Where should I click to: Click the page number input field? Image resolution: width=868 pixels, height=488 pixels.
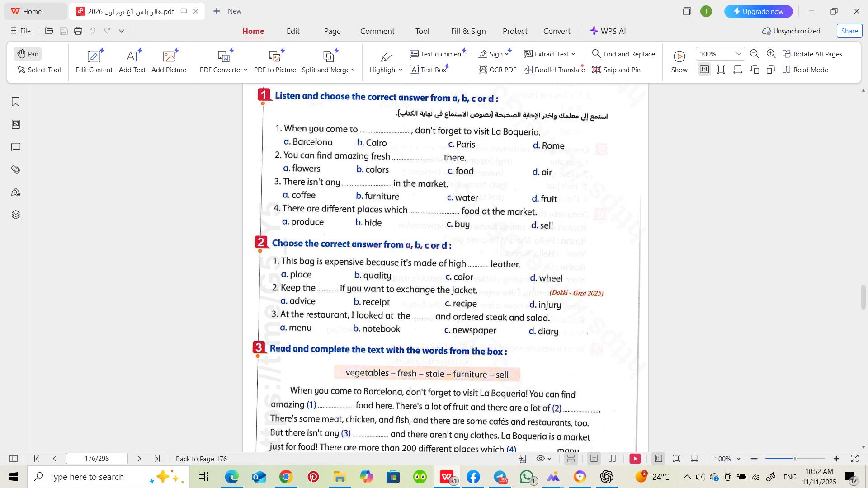[97, 459]
